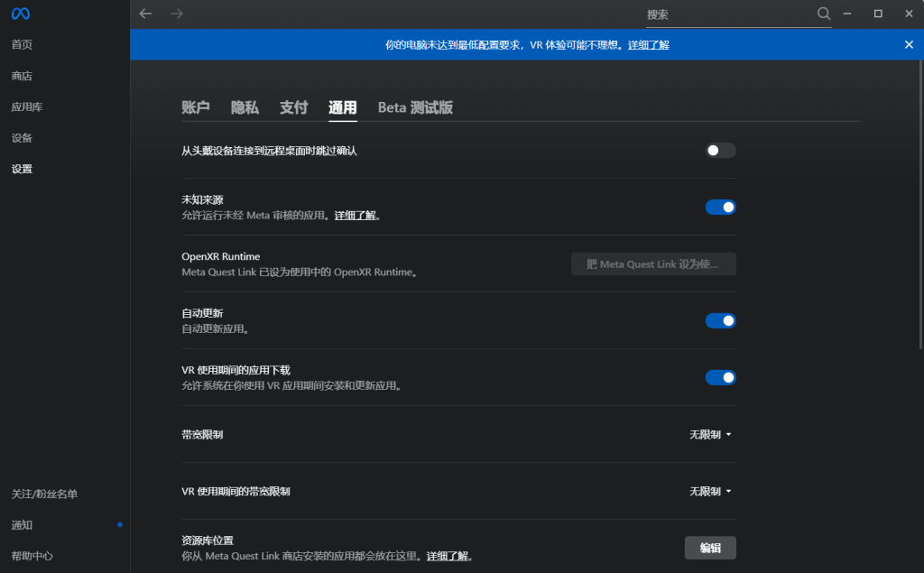924x573 pixels.
Task: Go forward with the right arrow
Action: [x=177, y=14]
